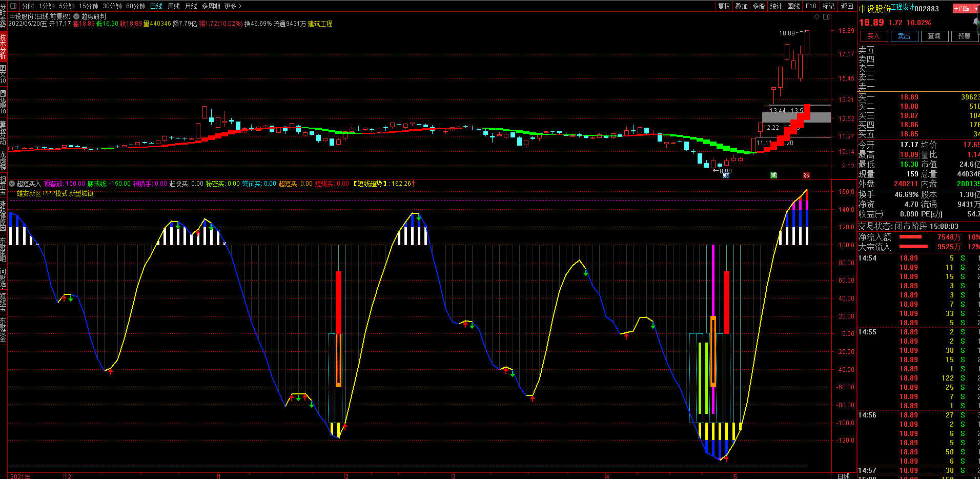Click the 返回 back button

coord(847,6)
